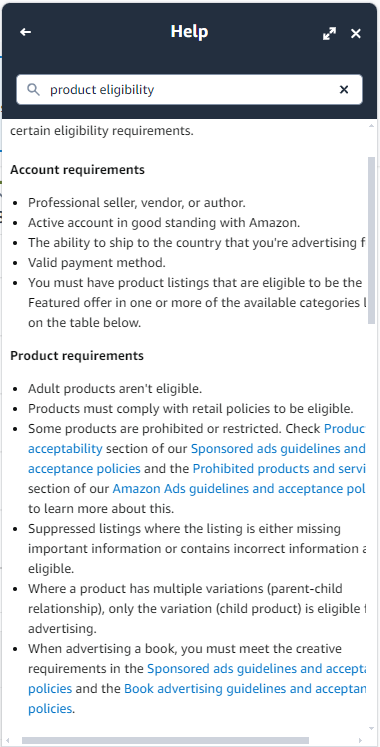The height and width of the screenshot is (747, 380).
Task: Click the magnifying glass search icon
Action: tap(33, 89)
